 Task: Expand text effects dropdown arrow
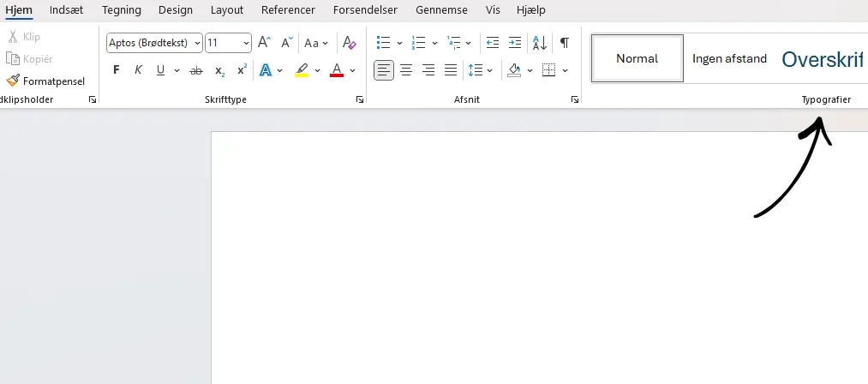280,70
